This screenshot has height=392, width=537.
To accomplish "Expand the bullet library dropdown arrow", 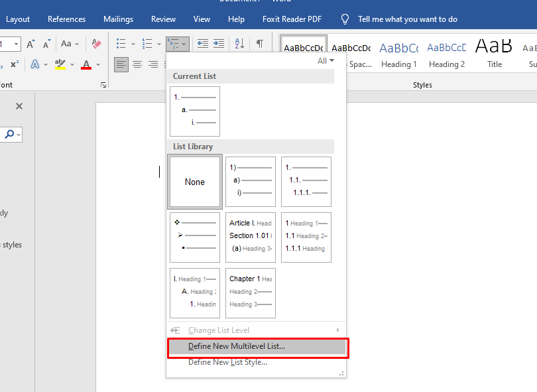I will point(133,44).
